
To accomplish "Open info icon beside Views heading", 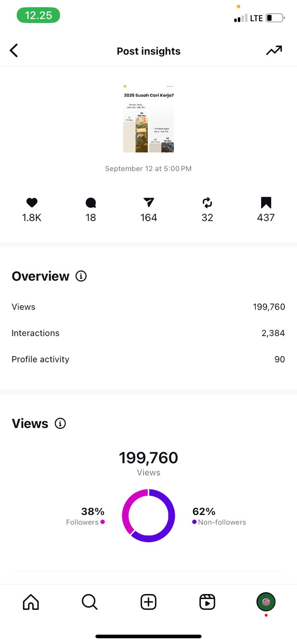I will [x=60, y=423].
